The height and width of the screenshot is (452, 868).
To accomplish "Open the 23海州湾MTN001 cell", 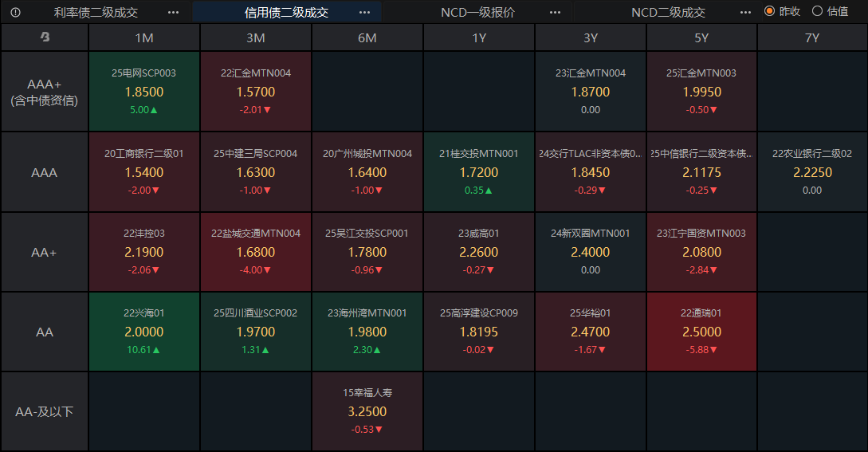I will click(x=367, y=332).
